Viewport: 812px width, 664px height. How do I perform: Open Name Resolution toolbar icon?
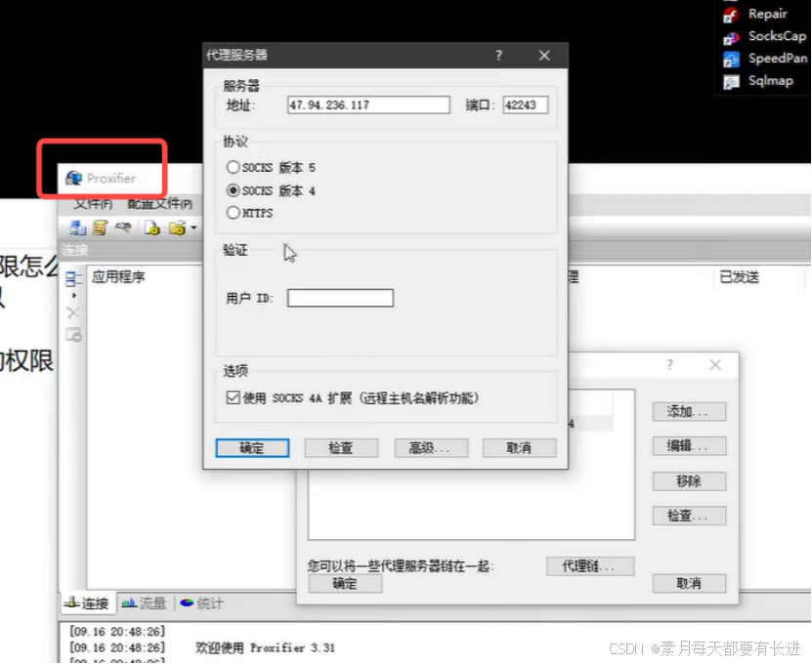click(x=123, y=228)
